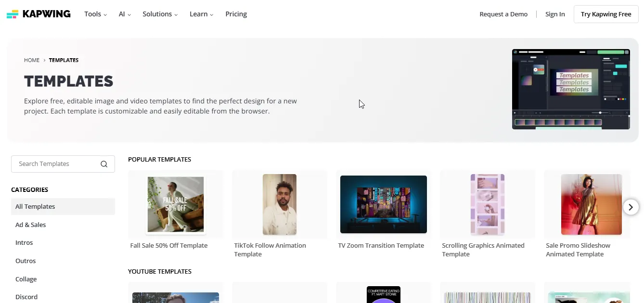
Task: Click Try Kapwing Free button
Action: [606, 14]
